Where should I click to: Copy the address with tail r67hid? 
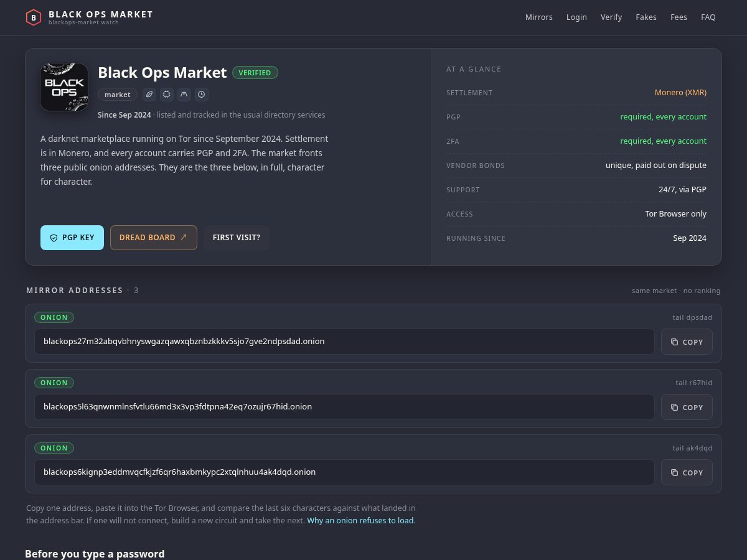pos(687,407)
